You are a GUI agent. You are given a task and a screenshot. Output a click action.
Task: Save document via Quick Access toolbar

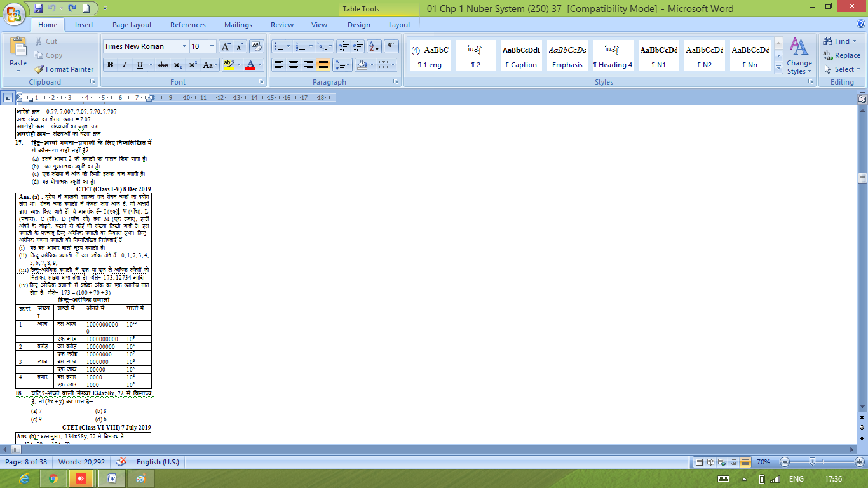click(38, 8)
